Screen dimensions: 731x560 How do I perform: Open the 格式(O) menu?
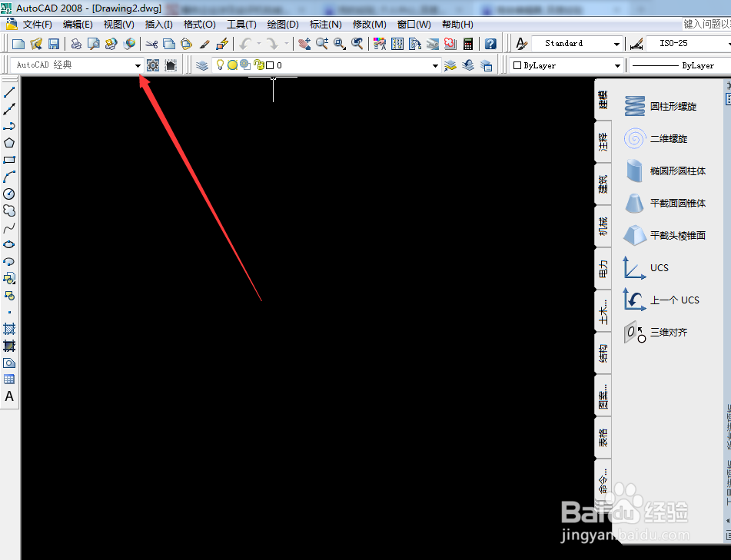pos(200,25)
